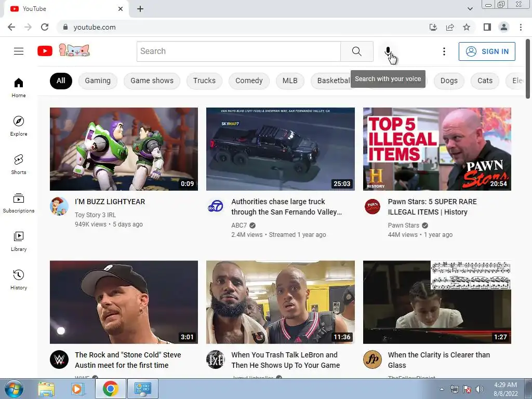Screen dimensions: 532x399
Task: Go to Home in sidebar
Action: pos(19,87)
